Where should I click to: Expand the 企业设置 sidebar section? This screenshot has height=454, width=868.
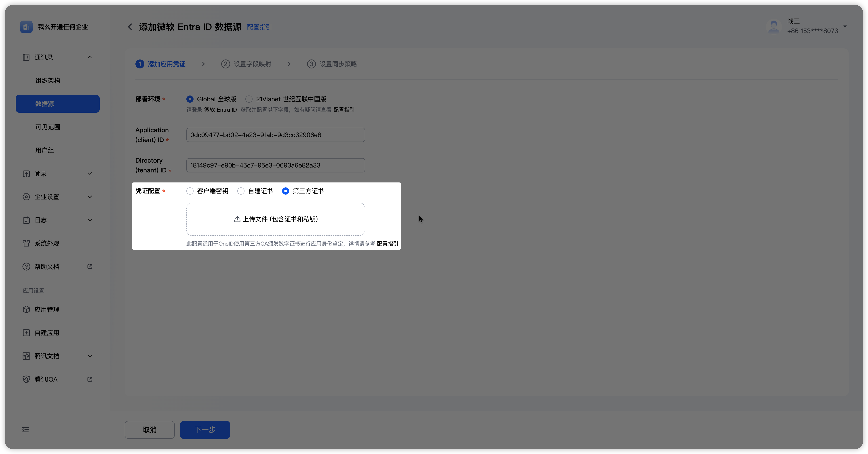tap(90, 197)
